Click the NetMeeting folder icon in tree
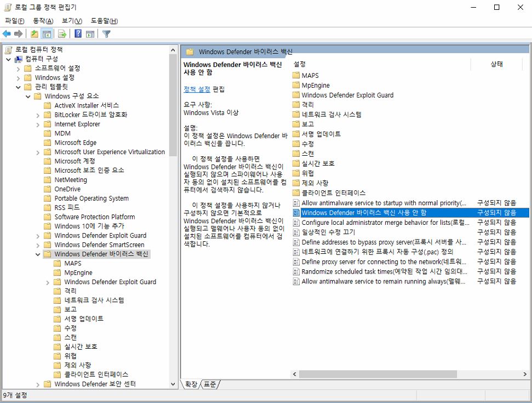Image resolution: width=532 pixels, height=403 pixels. click(x=48, y=180)
